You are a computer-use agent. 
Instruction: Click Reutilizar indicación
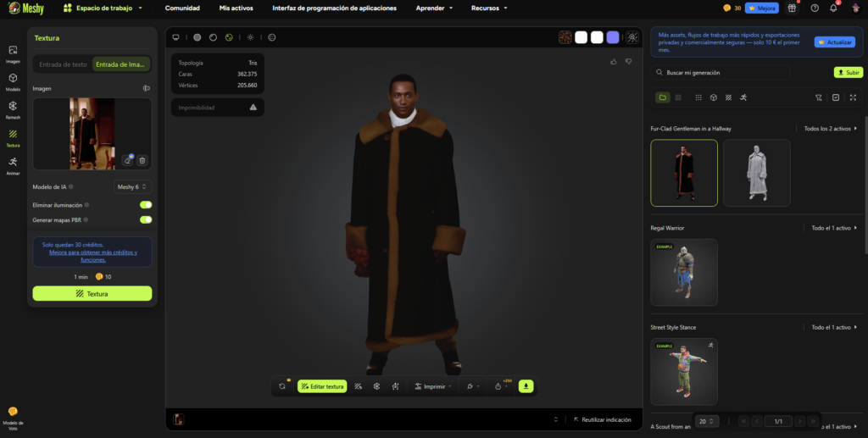coord(603,419)
